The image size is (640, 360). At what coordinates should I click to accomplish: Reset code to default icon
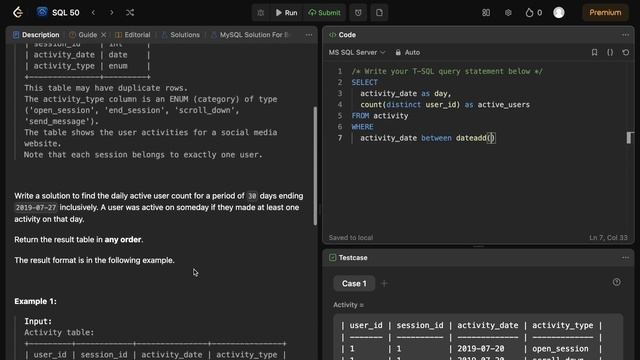point(626,52)
